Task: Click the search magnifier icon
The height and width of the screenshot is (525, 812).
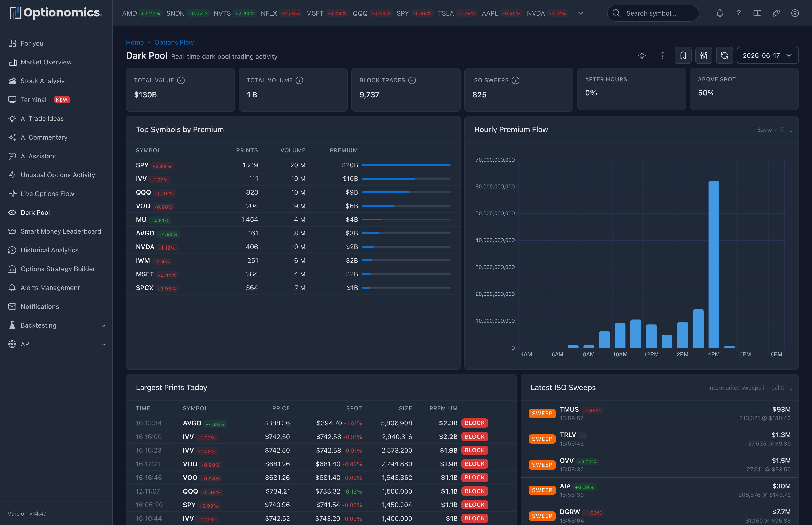Action: pos(616,13)
